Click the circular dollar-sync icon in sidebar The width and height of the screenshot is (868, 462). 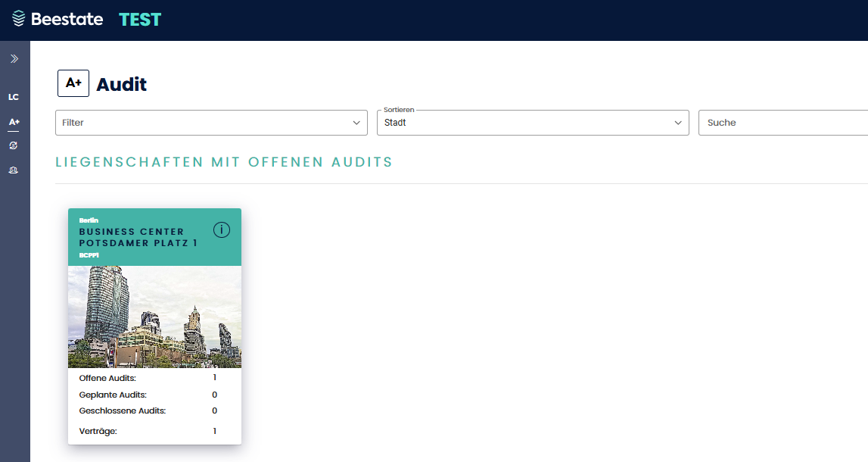(14, 145)
